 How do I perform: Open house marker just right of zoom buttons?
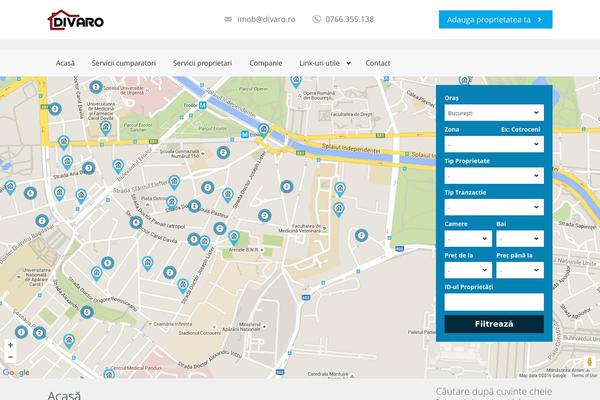pyautogui.click(x=69, y=341)
